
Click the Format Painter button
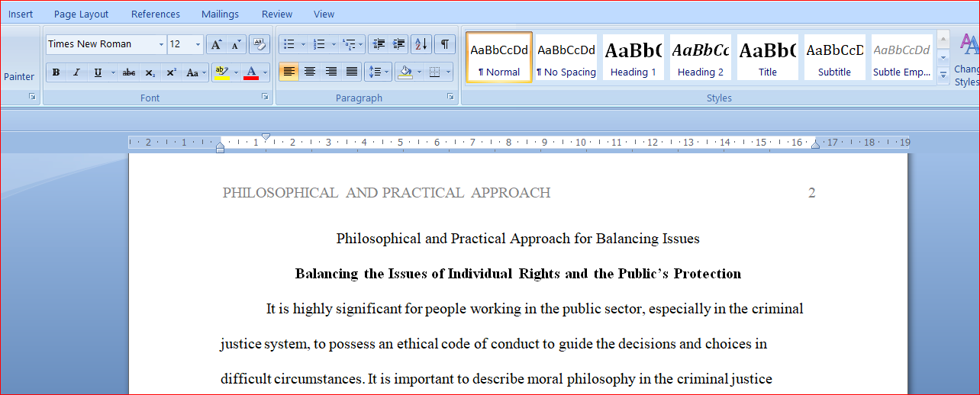click(x=18, y=76)
